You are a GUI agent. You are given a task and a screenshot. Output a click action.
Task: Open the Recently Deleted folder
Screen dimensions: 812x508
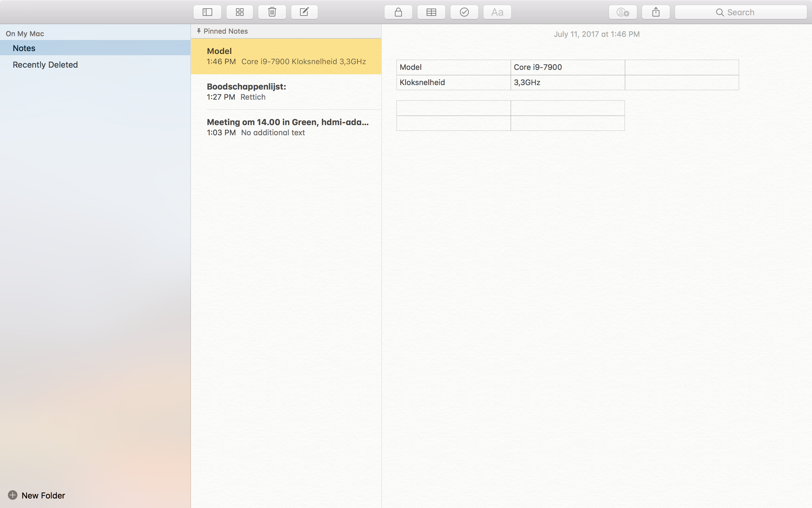[x=95, y=64]
